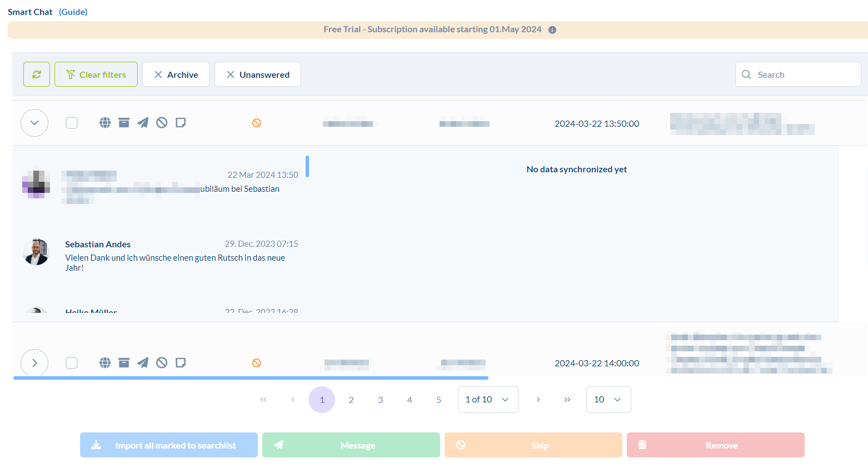Click the globe icon in the 13:50:00 row
The height and width of the screenshot is (468, 868).
(x=105, y=123)
